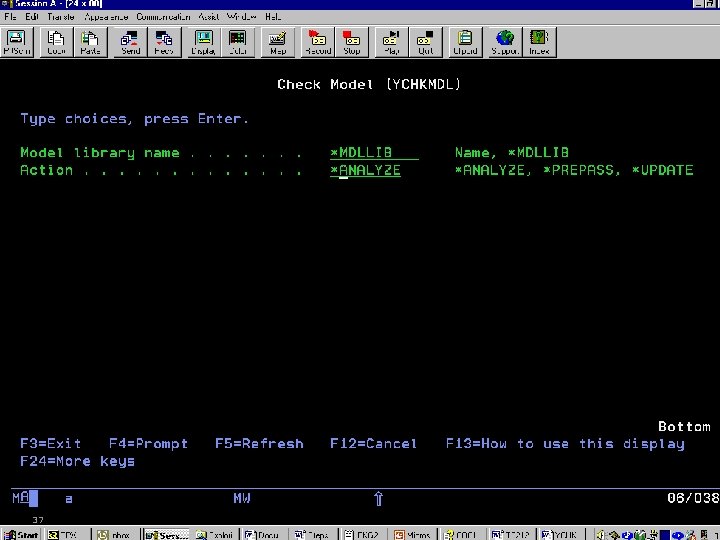Image resolution: width=720 pixels, height=540 pixels.
Task: Open the keyboard Map toolbar icon
Action: [278, 42]
